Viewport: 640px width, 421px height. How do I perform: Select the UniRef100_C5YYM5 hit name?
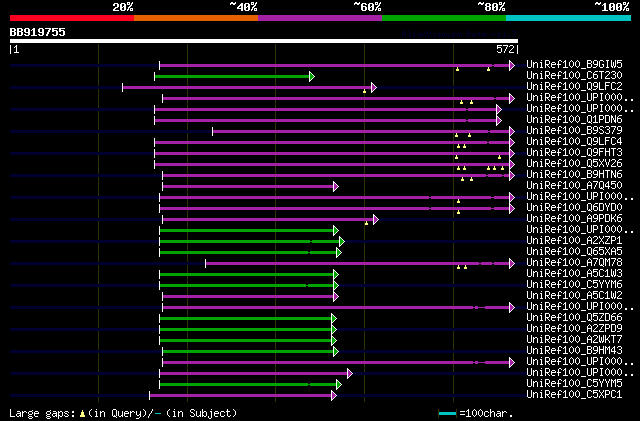point(574,384)
